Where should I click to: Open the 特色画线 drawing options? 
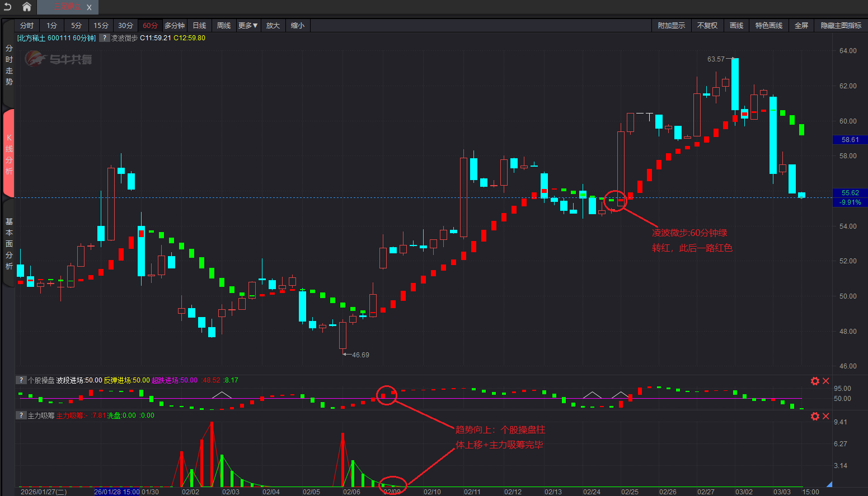pyautogui.click(x=768, y=26)
